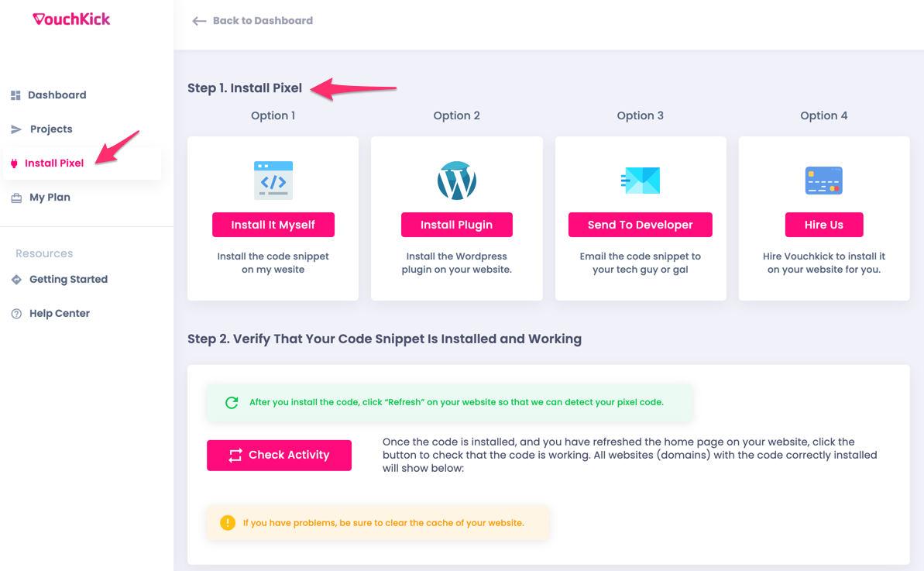This screenshot has width=924, height=571.
Task: Click the green refresh icon in the notice
Action: pos(232,402)
